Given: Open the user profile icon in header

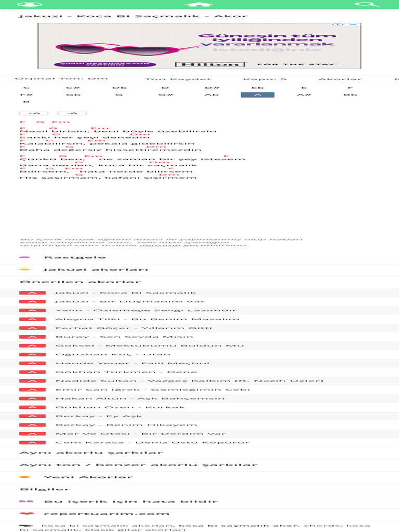Looking at the screenshot, I should coord(30,4).
